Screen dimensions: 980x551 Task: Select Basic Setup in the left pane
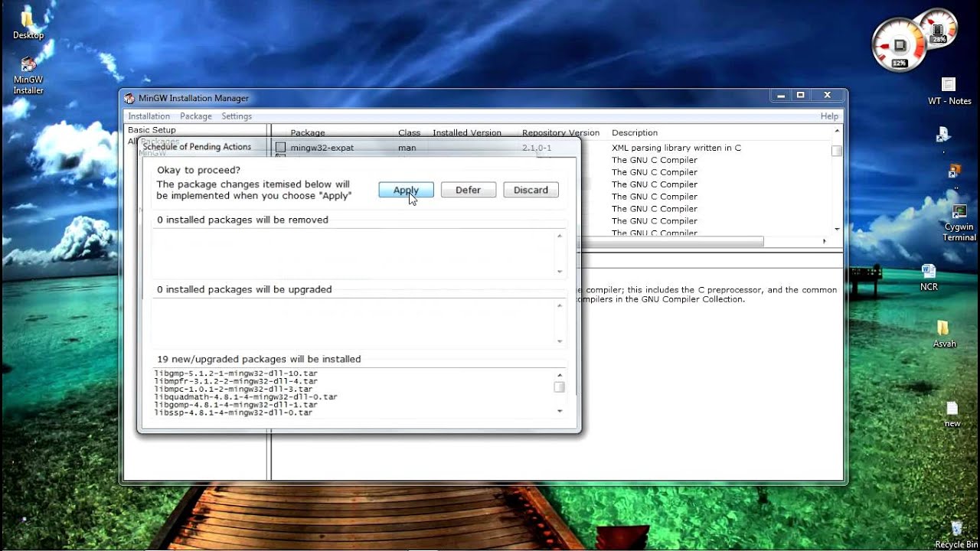pos(152,130)
